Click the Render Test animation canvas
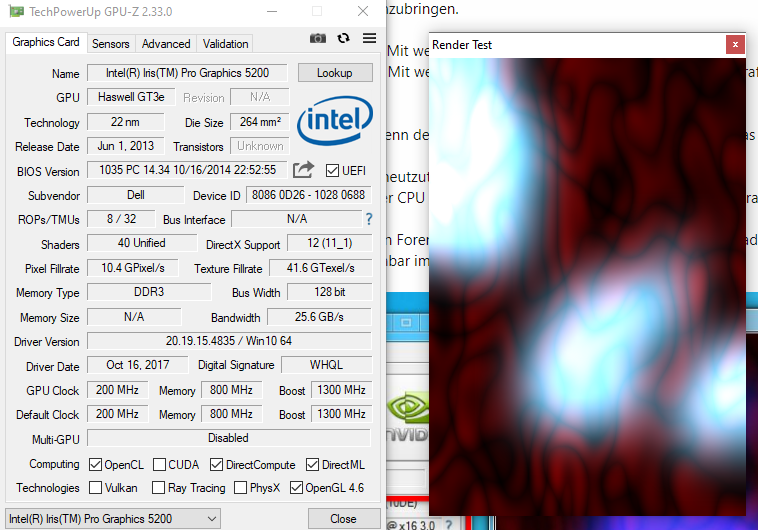The height and width of the screenshot is (530, 758). (587, 287)
